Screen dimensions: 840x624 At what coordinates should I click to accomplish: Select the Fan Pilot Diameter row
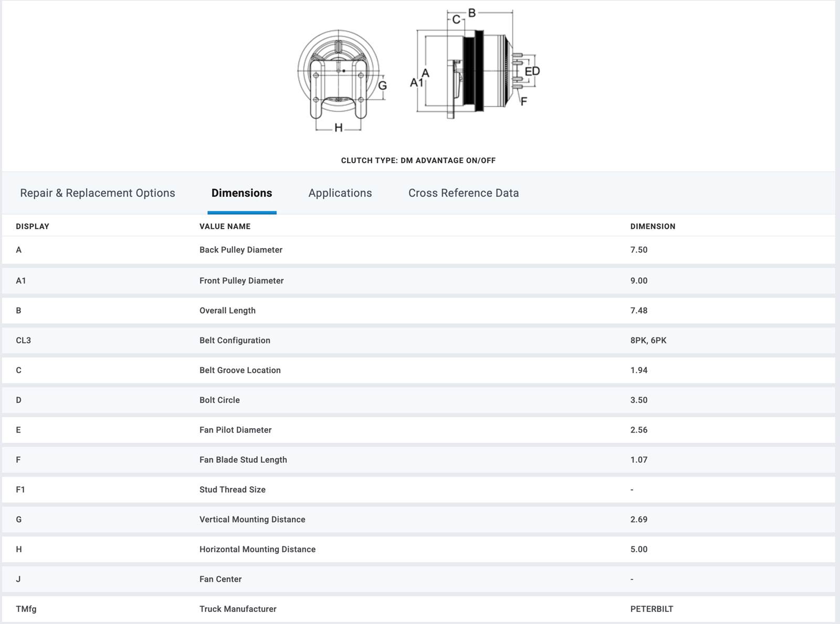(x=235, y=430)
